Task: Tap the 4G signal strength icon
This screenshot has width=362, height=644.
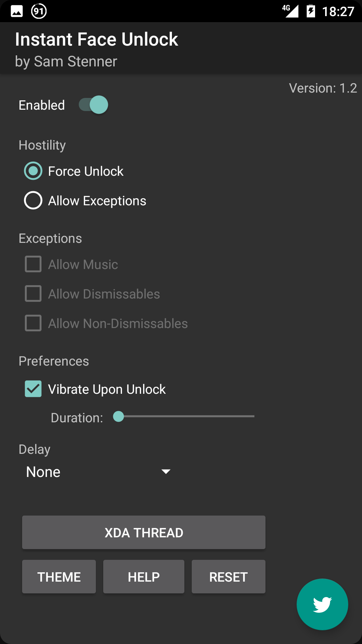Action: [x=290, y=11]
